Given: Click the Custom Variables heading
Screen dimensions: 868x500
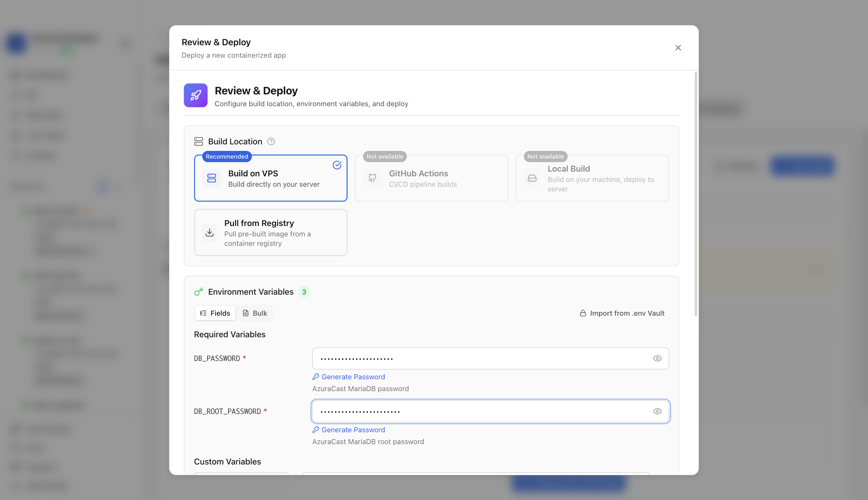Looking at the screenshot, I should coord(227,462).
